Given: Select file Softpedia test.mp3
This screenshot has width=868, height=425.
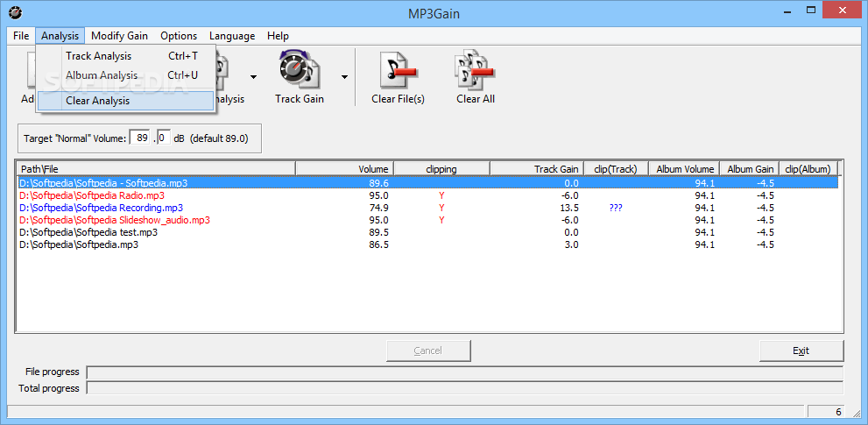Looking at the screenshot, I should (x=88, y=232).
